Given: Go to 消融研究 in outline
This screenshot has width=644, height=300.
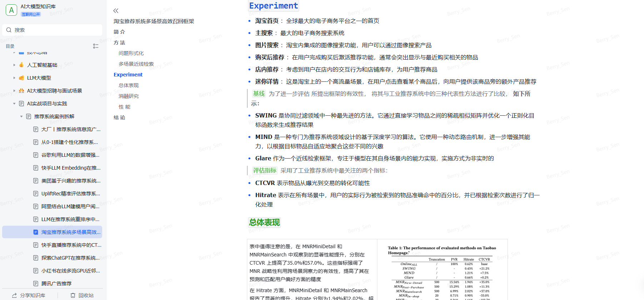Looking at the screenshot, I should coord(129,96).
